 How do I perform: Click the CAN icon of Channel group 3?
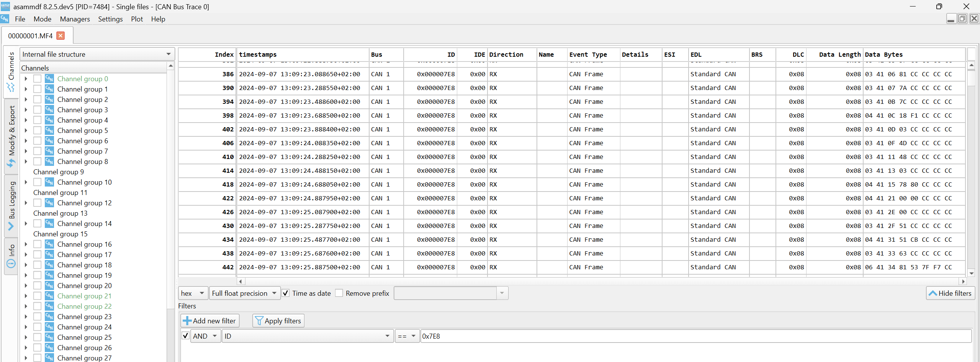pyautogui.click(x=49, y=110)
